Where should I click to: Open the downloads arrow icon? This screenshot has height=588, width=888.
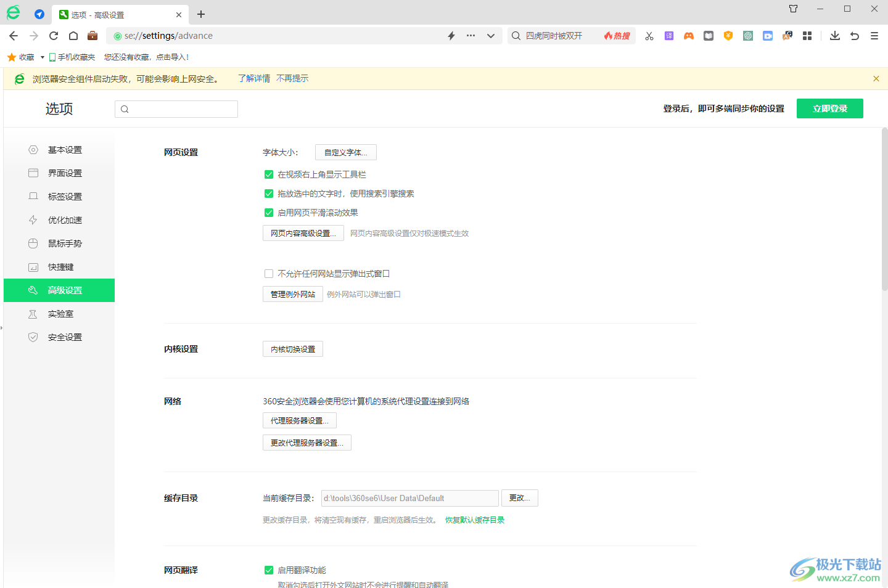835,36
